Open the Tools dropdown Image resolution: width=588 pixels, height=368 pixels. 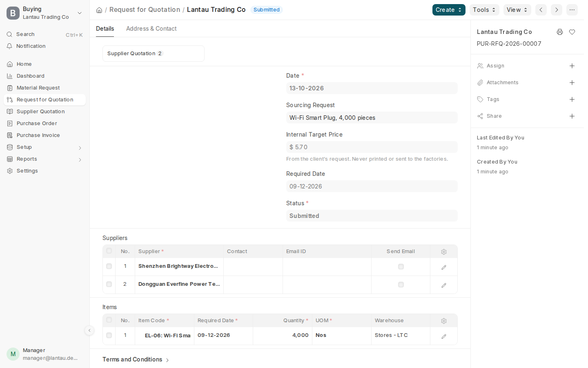484,10
